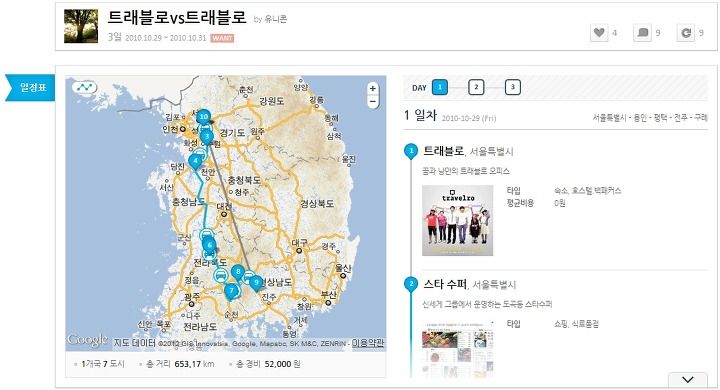The height and width of the screenshot is (390, 720).
Task: Click 1개국 7 도시 summary
Action: tap(103, 364)
